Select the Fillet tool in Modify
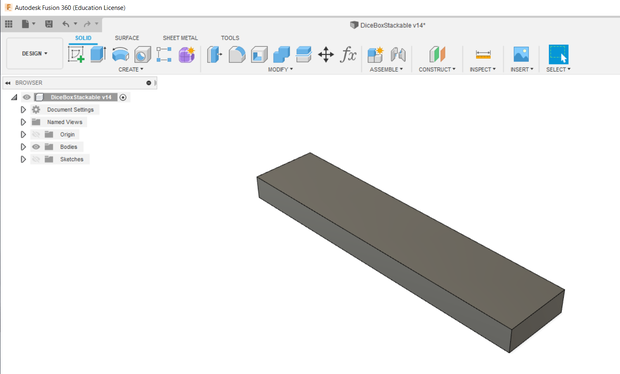This screenshot has height=374, width=620. click(x=237, y=55)
